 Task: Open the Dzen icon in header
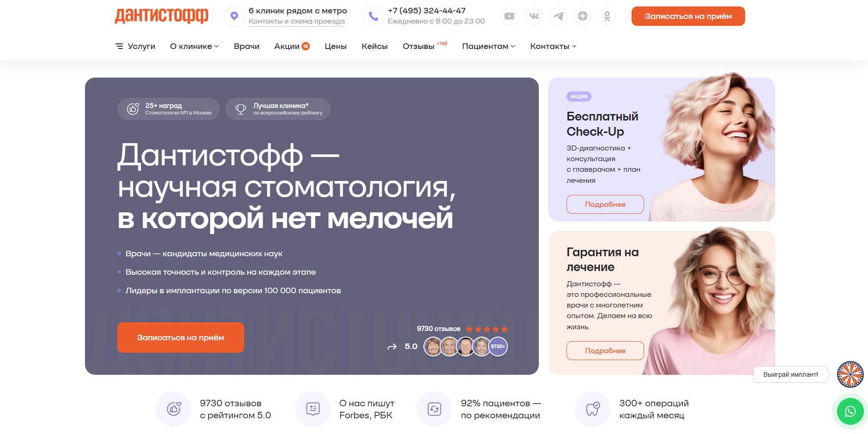(x=583, y=16)
